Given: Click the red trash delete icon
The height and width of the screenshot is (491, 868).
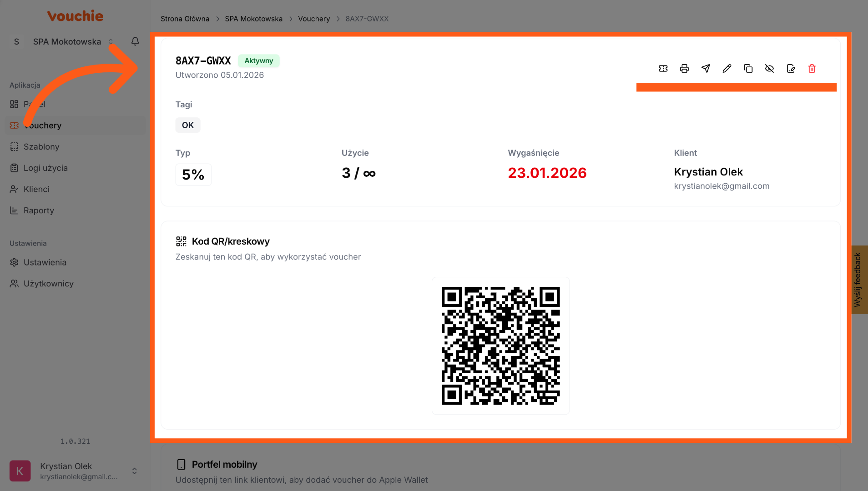Looking at the screenshot, I should pyautogui.click(x=812, y=69).
